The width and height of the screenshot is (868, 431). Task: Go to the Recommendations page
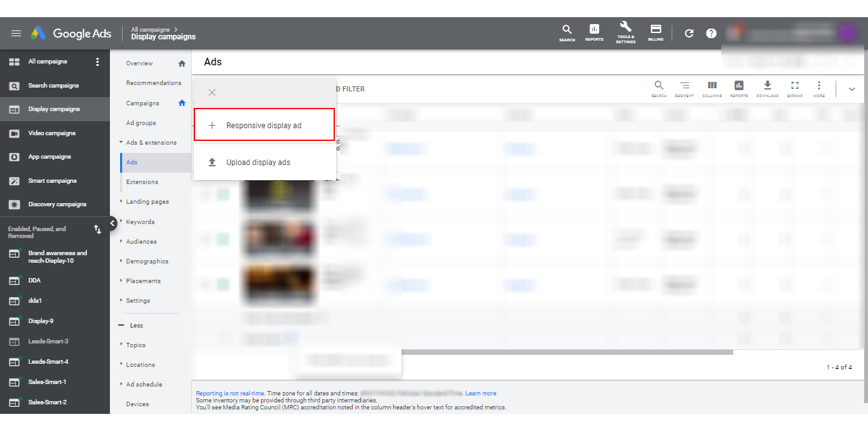click(x=154, y=83)
